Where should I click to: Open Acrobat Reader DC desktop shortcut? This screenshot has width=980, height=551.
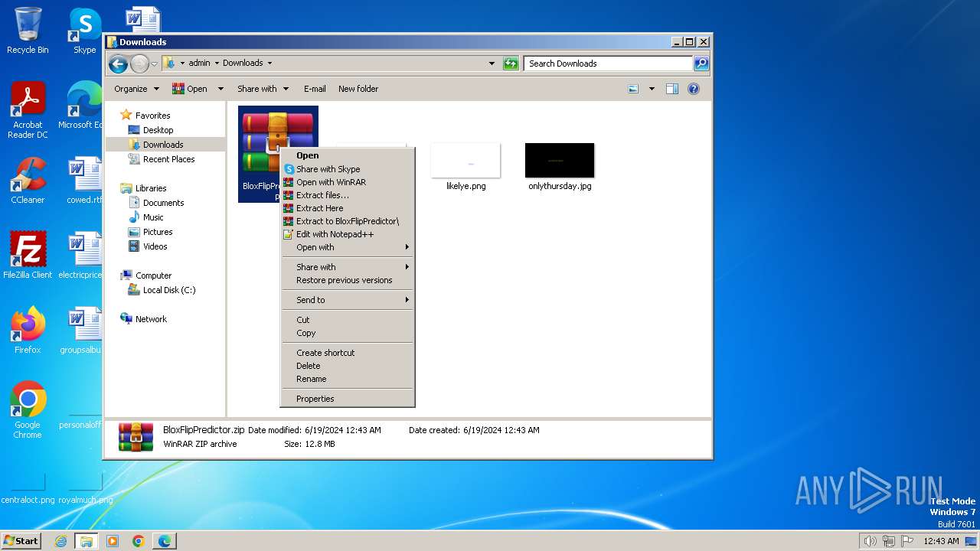click(28, 110)
